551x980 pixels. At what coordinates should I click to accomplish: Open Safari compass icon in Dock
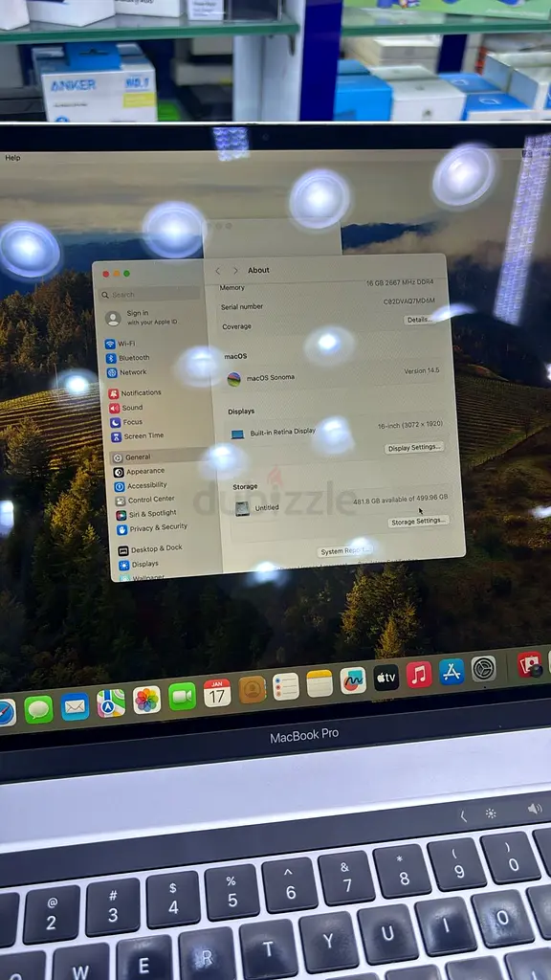pyautogui.click(x=6, y=713)
